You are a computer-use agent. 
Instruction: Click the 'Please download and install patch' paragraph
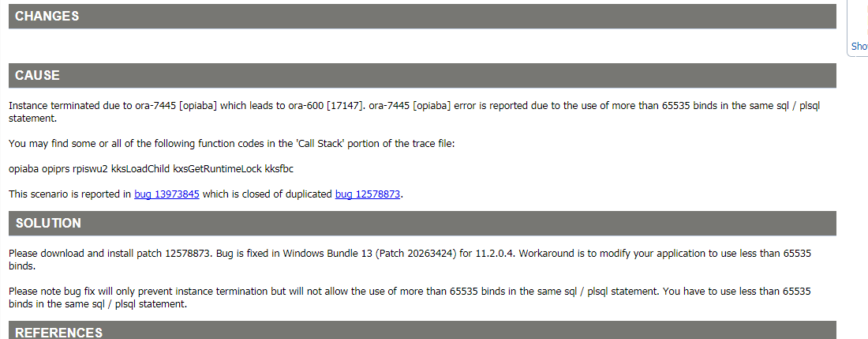[410, 260]
